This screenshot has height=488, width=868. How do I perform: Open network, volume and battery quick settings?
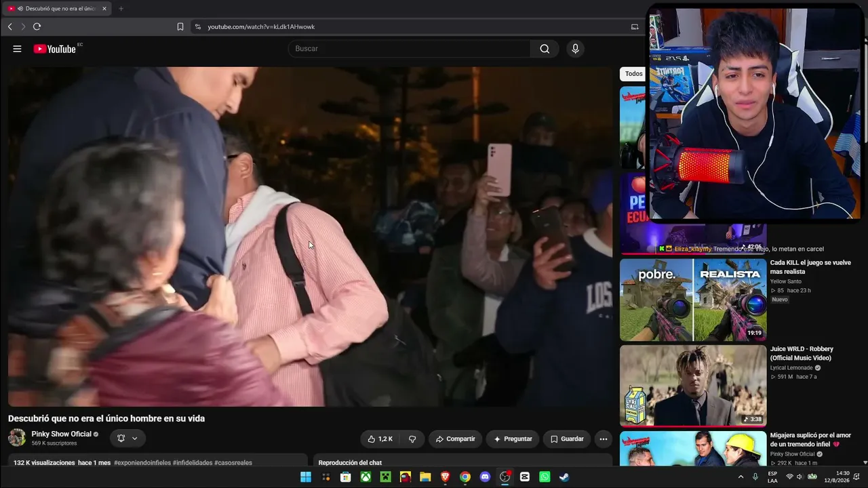801,477
